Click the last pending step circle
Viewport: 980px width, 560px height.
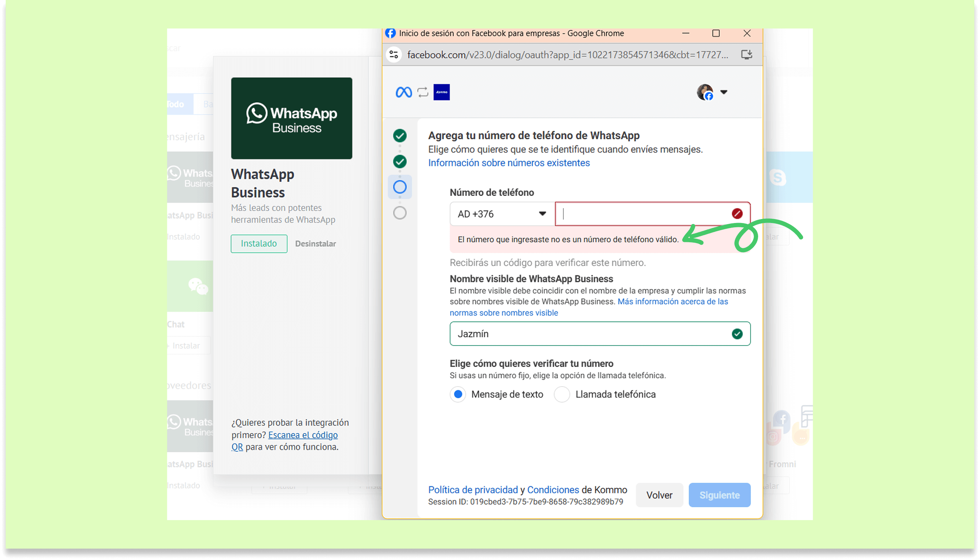400,213
